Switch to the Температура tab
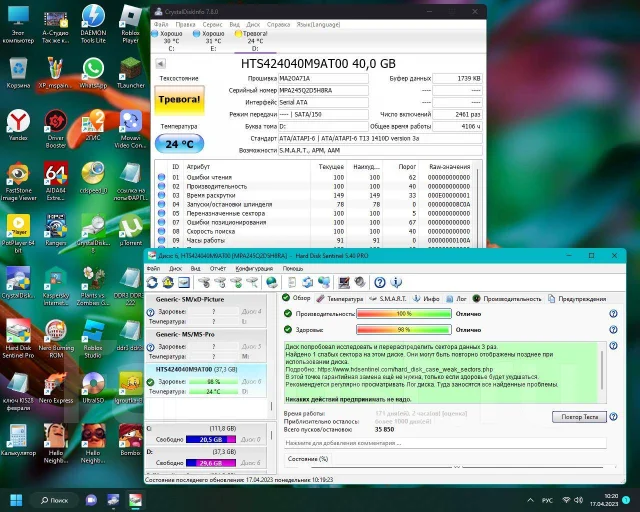The image size is (640, 512). (x=340, y=298)
